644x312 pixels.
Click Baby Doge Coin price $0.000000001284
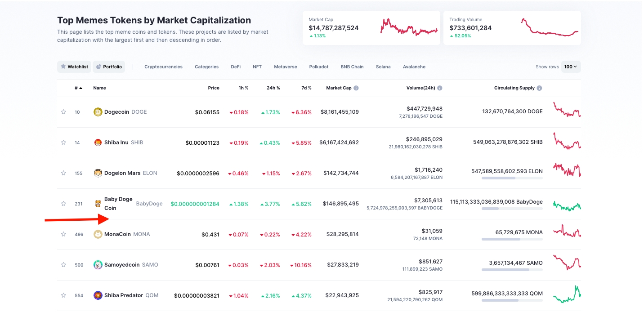(195, 204)
